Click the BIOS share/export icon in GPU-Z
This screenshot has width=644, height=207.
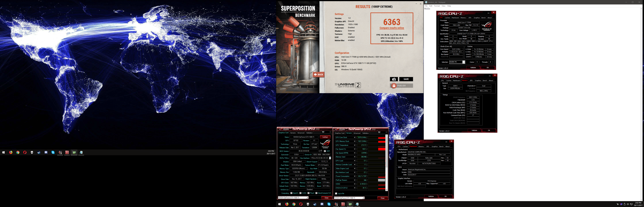point(321,151)
